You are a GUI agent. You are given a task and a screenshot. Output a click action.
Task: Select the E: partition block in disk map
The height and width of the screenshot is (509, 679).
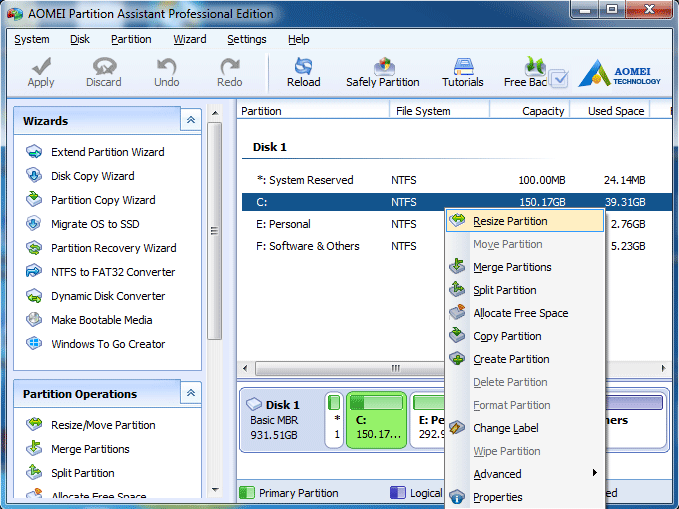coord(428,420)
